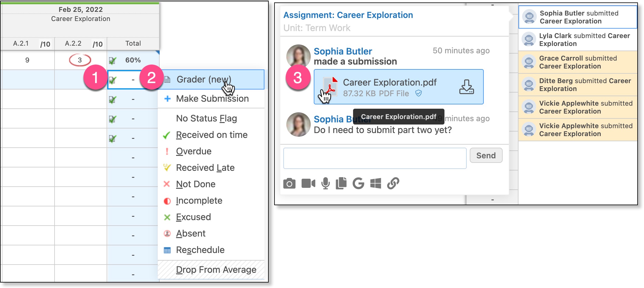
Task: Select Make Submission menu option
Action: tap(212, 99)
